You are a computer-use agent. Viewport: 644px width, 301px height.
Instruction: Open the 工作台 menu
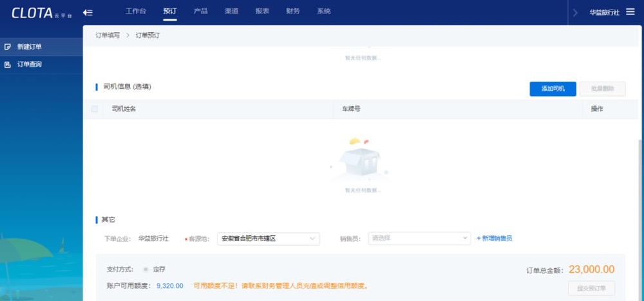(135, 11)
